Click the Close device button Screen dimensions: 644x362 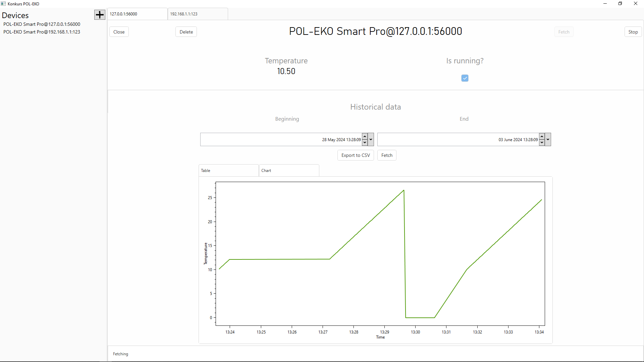(119, 32)
